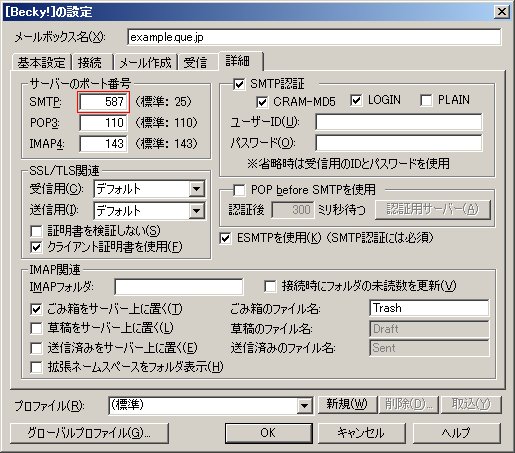This screenshot has width=515, height=453.
Task: Click the パスワード input field
Action: [x=398, y=143]
